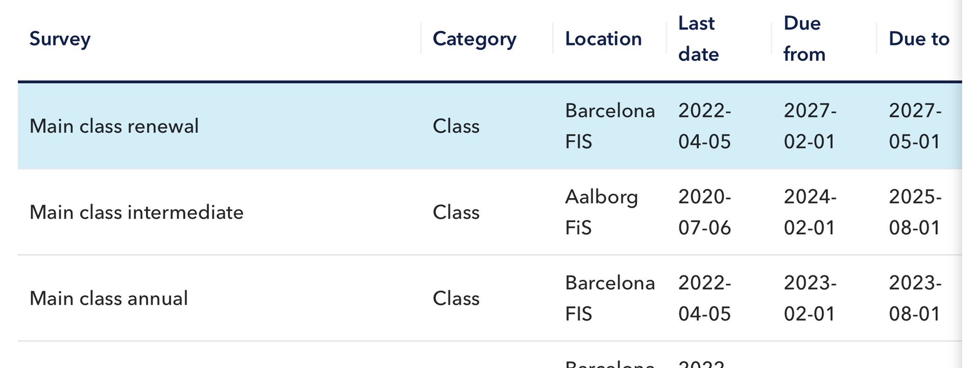Select the Main class renewal row
Screen dimensions: 980x368
coord(114,126)
